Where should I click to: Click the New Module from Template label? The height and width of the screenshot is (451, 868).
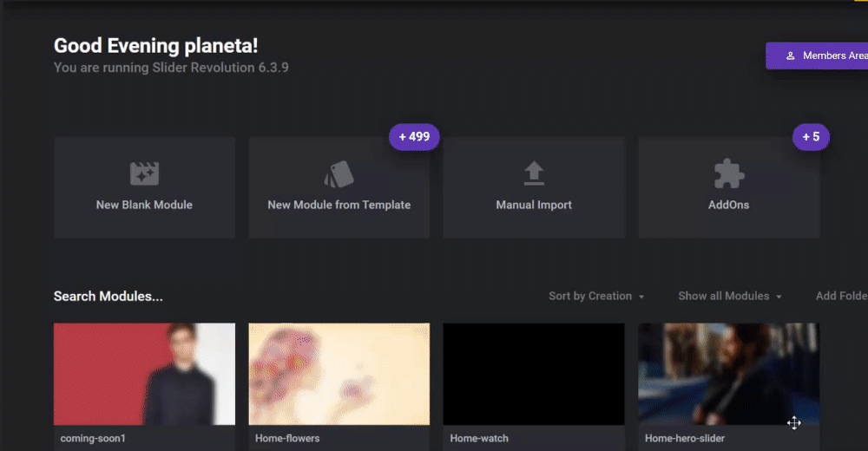tap(339, 205)
